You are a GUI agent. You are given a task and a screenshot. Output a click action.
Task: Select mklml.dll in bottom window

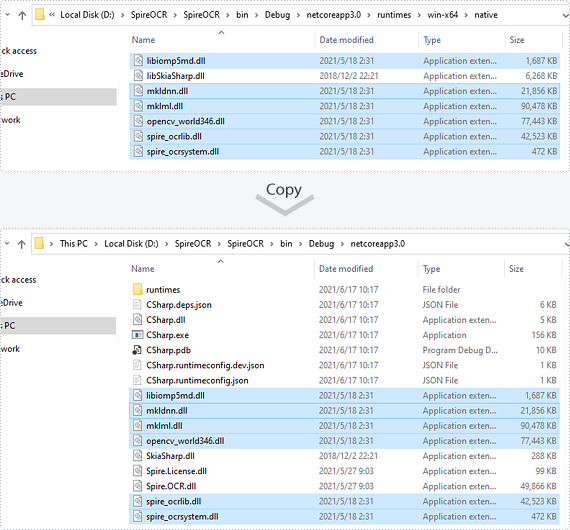(x=344, y=426)
